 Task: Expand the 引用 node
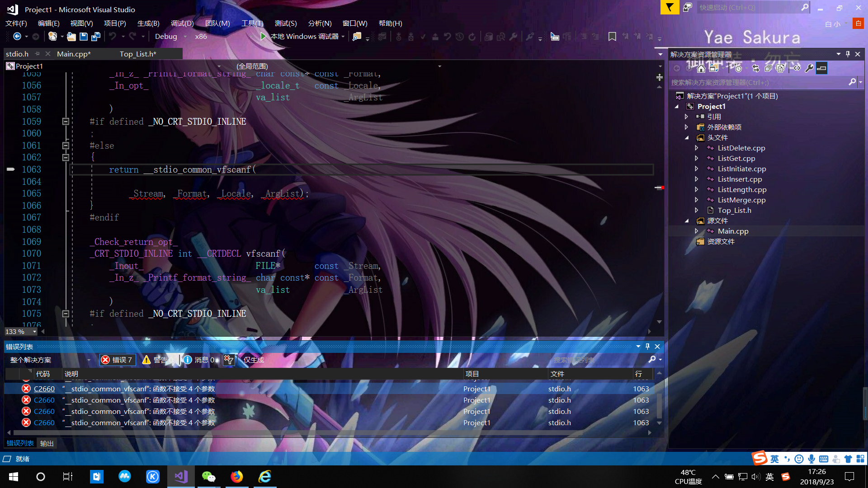point(687,117)
